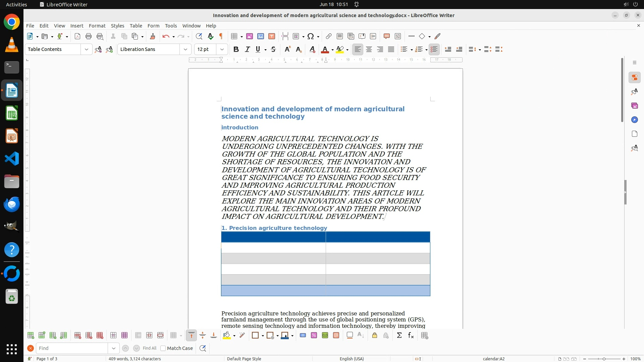This screenshot has width=644, height=362.
Task: Toggle Bold formatting button
Action: click(x=236, y=49)
